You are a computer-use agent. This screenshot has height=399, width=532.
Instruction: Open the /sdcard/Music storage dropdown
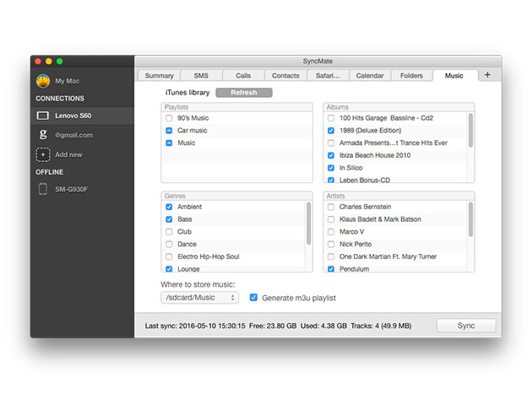click(199, 298)
